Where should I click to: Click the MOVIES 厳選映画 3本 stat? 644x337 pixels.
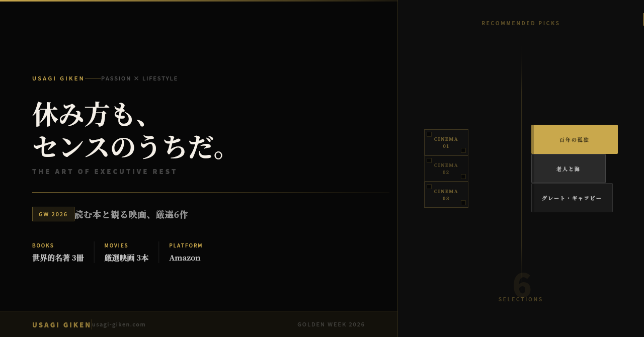(126, 252)
